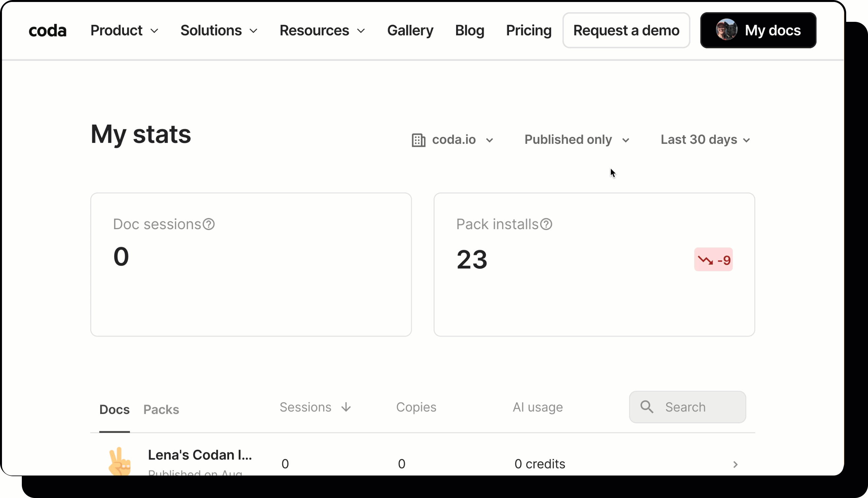Select the Docs tab
This screenshot has width=868, height=498.
pos(114,409)
